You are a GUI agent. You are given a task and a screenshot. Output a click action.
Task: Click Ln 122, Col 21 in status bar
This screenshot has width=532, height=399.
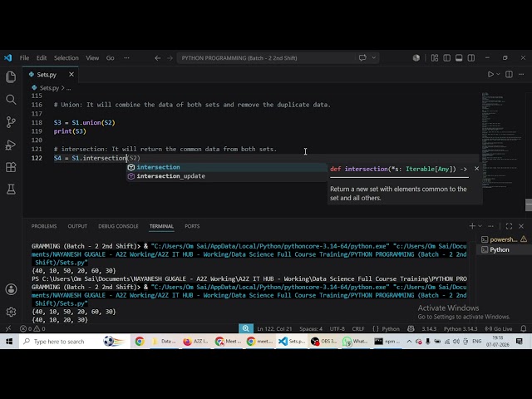tap(274, 328)
